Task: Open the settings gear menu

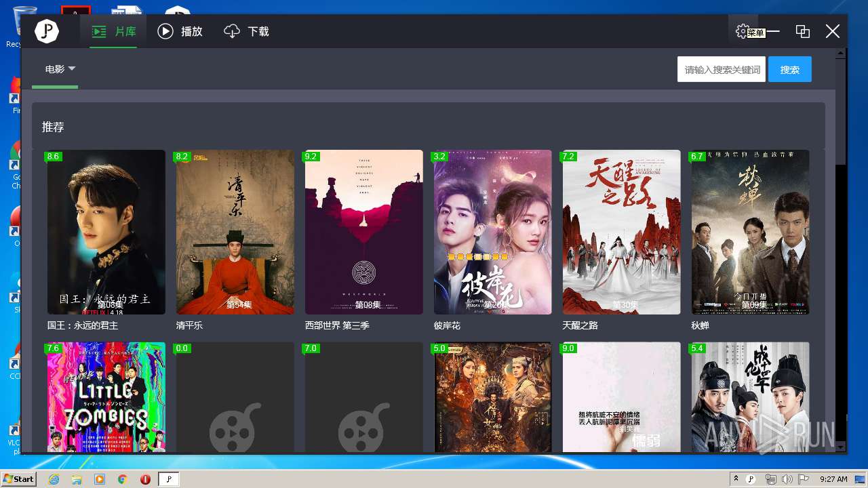Action: (743, 31)
